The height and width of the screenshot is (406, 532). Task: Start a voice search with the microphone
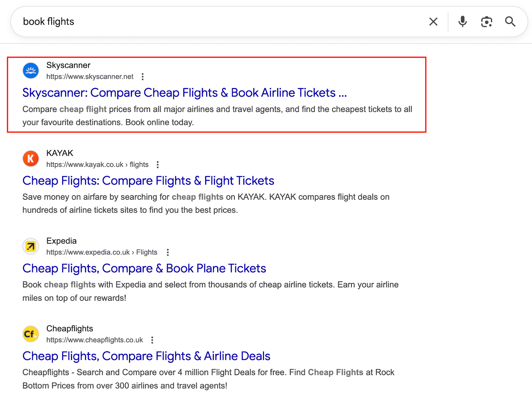pyautogui.click(x=462, y=21)
